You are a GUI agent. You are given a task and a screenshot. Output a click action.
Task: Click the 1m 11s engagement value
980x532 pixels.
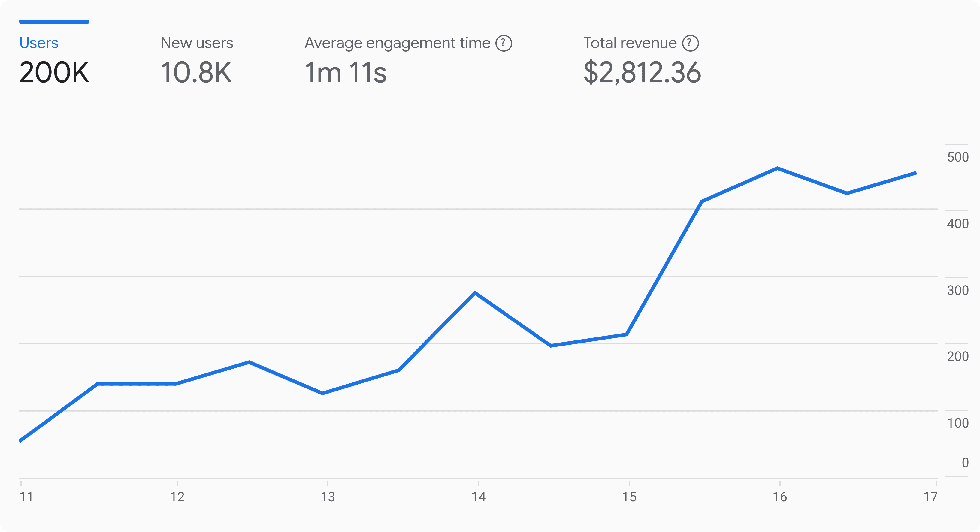point(346,72)
